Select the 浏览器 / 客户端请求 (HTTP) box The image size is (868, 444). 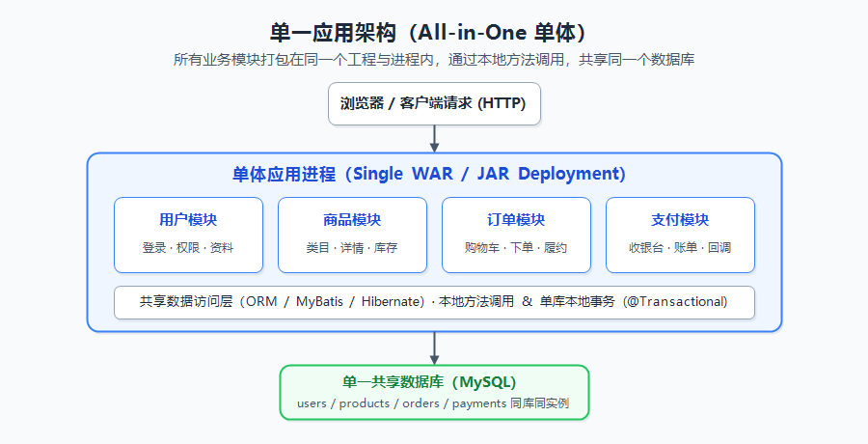click(x=434, y=103)
